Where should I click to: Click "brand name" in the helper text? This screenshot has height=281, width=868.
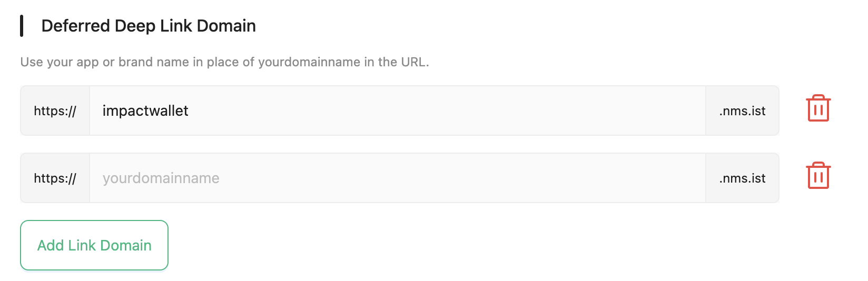tap(154, 62)
